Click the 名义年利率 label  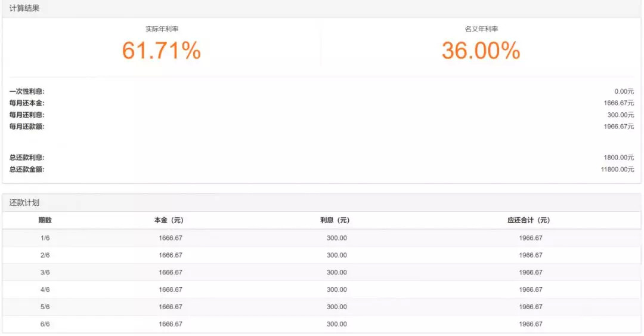(481, 29)
